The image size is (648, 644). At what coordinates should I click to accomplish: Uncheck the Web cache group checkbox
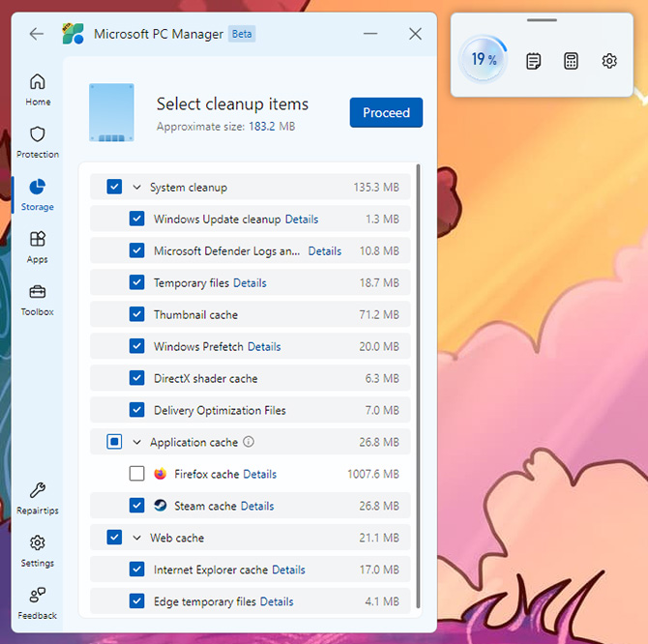114,537
